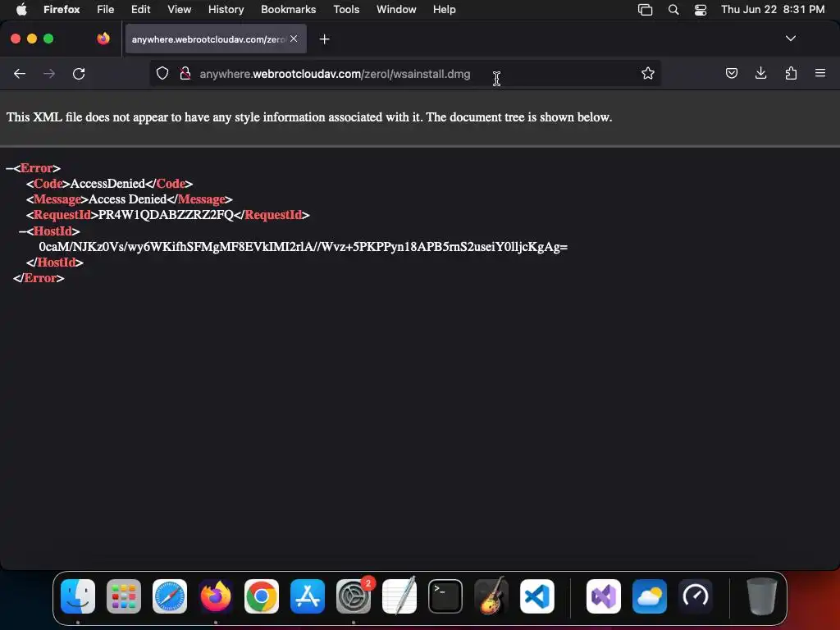840x630 pixels.
Task: Reload the current page
Action: click(79, 73)
